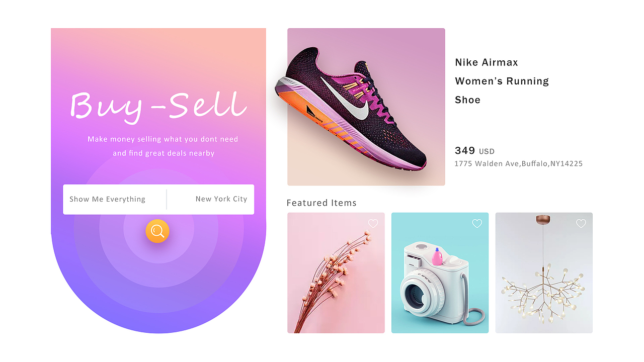Screen dimensions: 644x362
Task: Click the USD currency label
Action: pos(487,151)
